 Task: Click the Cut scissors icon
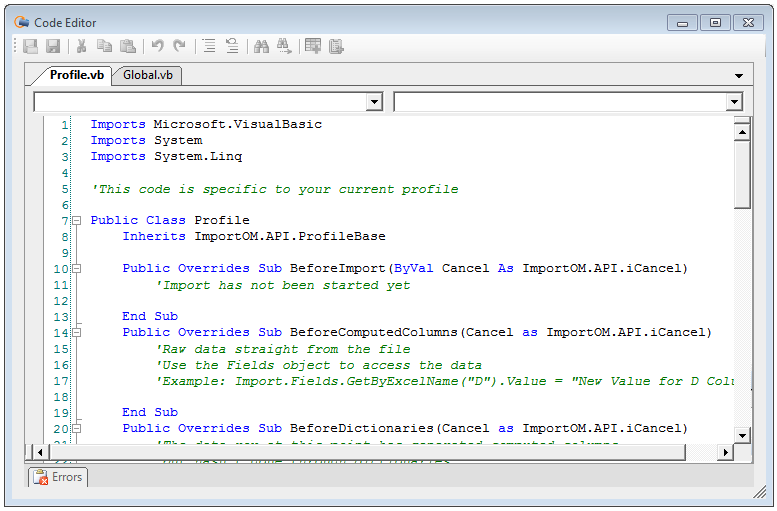click(81, 46)
